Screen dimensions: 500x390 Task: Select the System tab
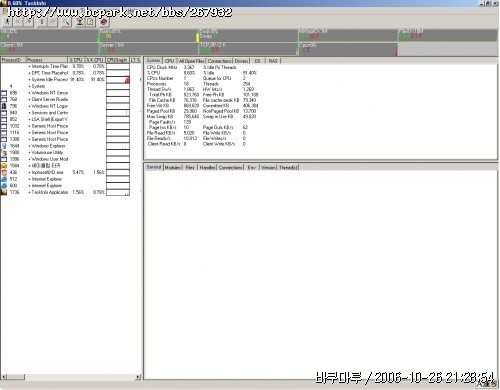pos(153,61)
